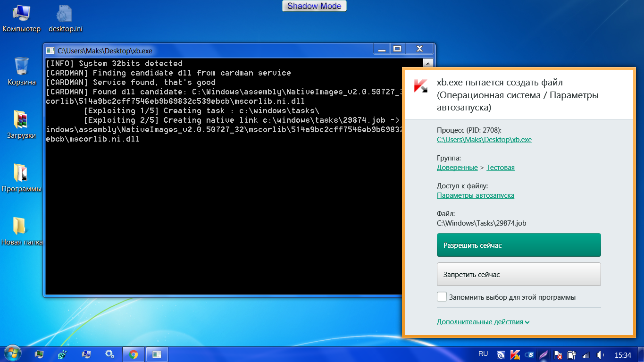Check 'Запомнить выбор для этой программы' box
The image size is (644, 362).
pos(442,297)
